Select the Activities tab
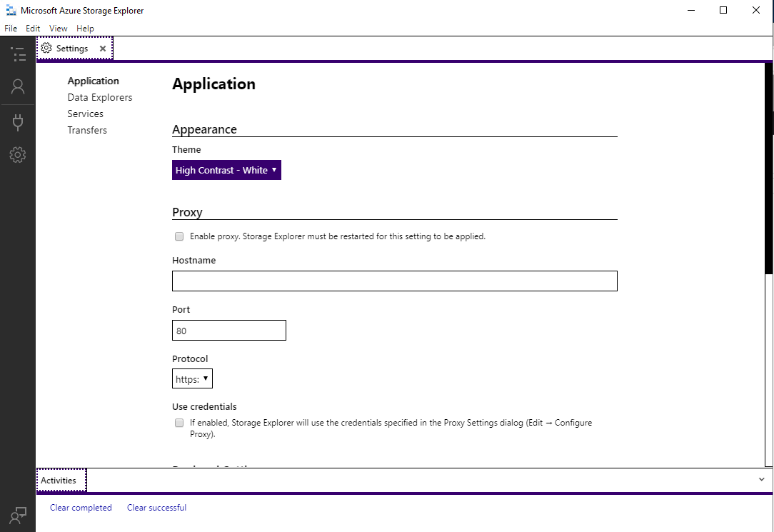774x532 pixels. [61, 480]
